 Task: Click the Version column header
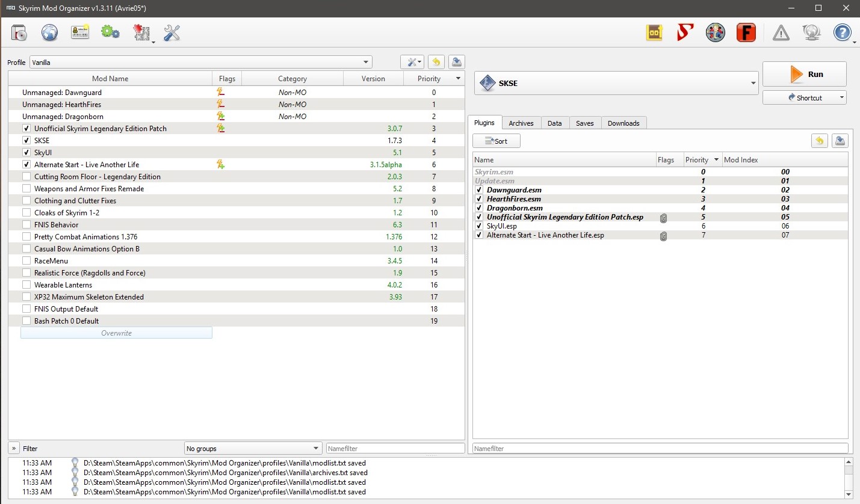373,79
